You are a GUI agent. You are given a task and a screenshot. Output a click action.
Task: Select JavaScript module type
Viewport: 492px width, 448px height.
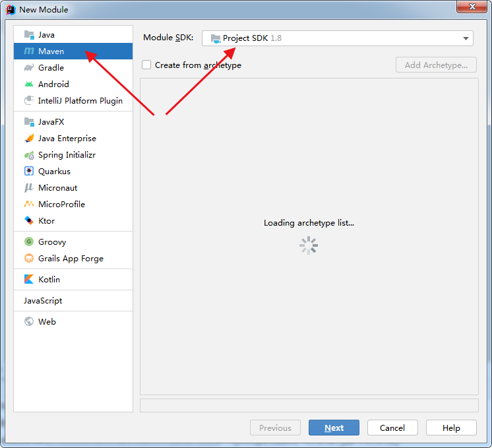point(43,301)
